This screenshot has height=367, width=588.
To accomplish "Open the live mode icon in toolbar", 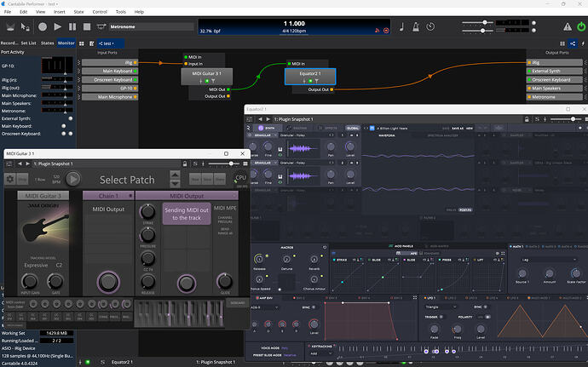I will tap(10, 26).
